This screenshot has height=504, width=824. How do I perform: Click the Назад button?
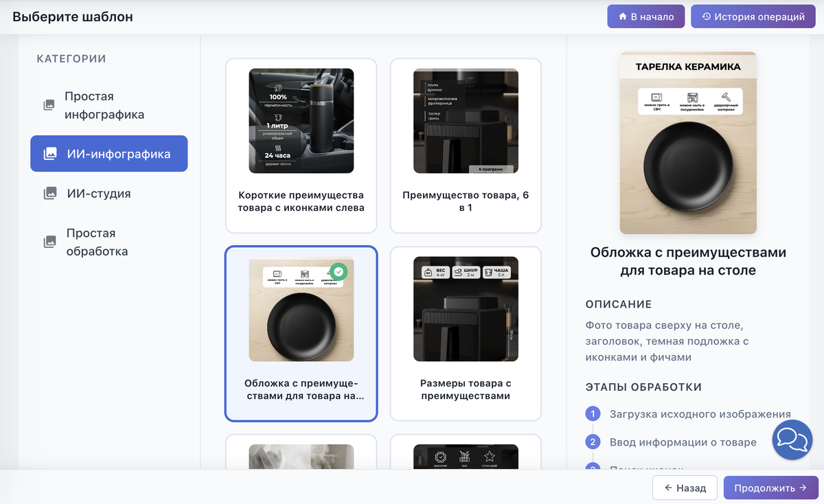click(x=685, y=488)
